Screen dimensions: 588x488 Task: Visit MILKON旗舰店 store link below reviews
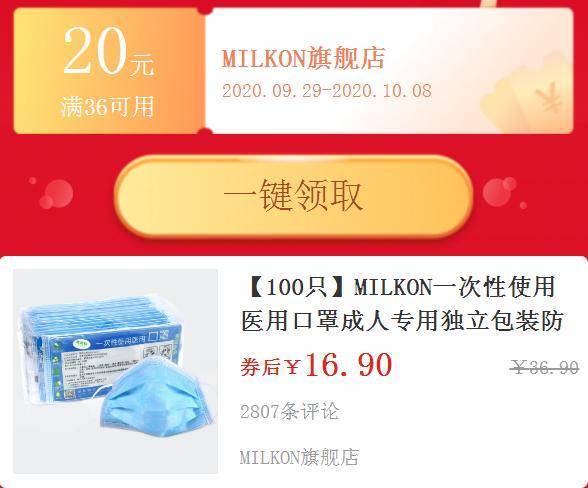coord(299,457)
